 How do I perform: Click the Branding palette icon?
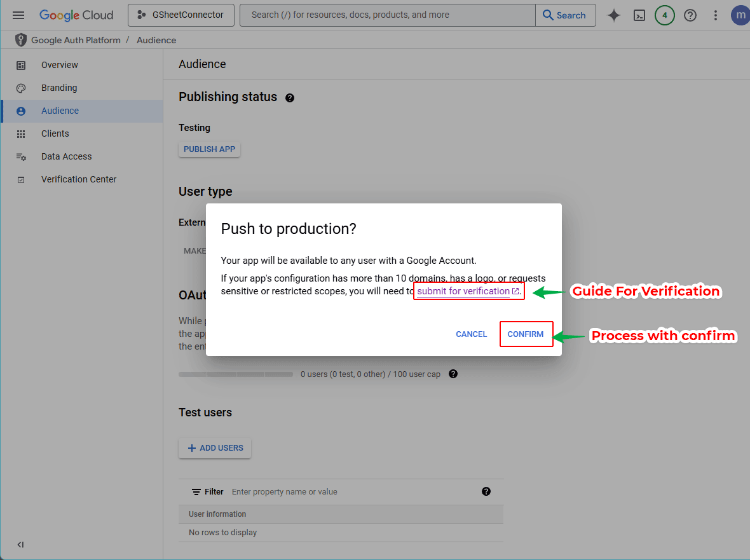point(21,88)
